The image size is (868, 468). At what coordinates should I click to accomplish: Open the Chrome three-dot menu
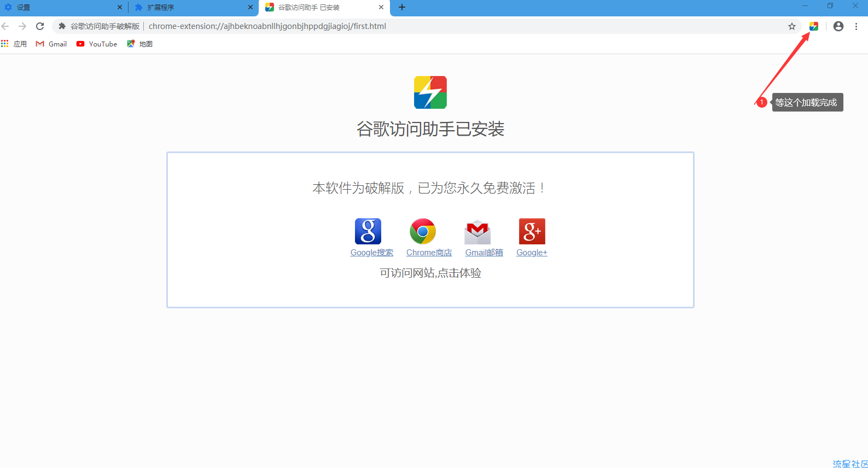click(857, 26)
